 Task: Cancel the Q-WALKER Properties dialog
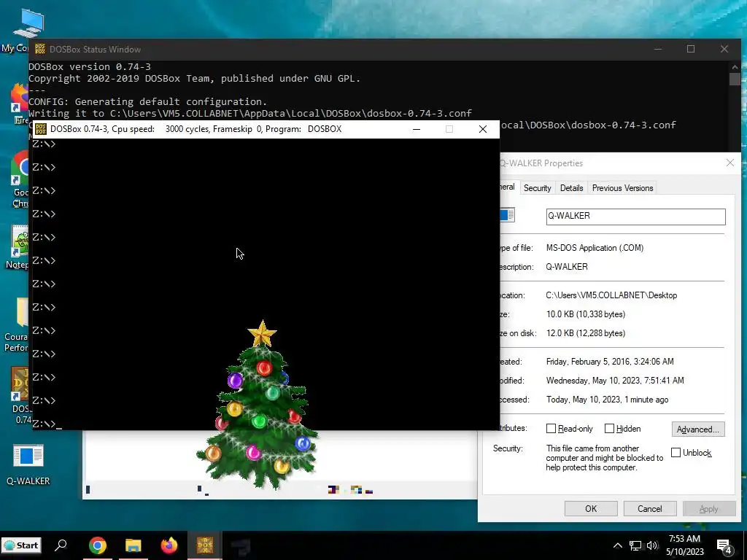tap(650, 508)
